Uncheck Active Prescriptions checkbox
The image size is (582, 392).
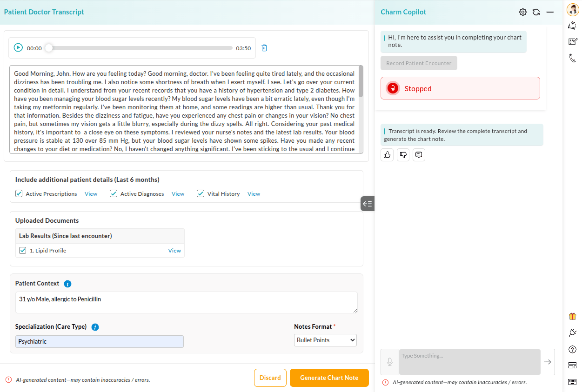click(19, 193)
